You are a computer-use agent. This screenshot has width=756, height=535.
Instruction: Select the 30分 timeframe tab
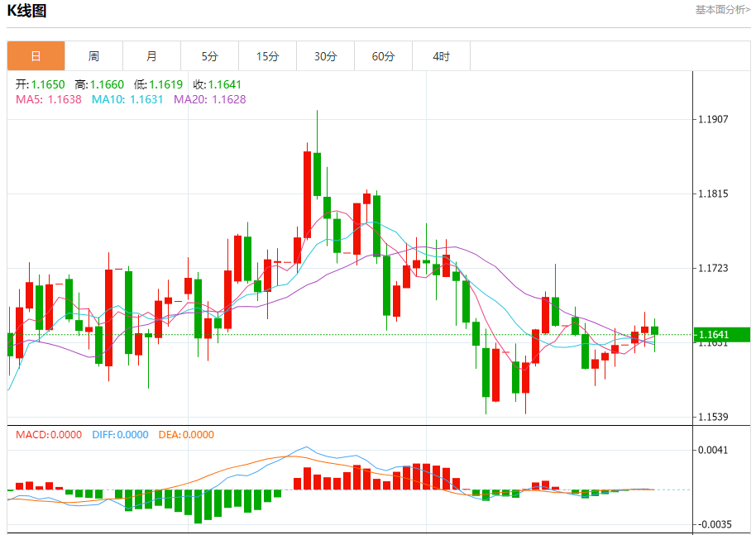point(325,56)
